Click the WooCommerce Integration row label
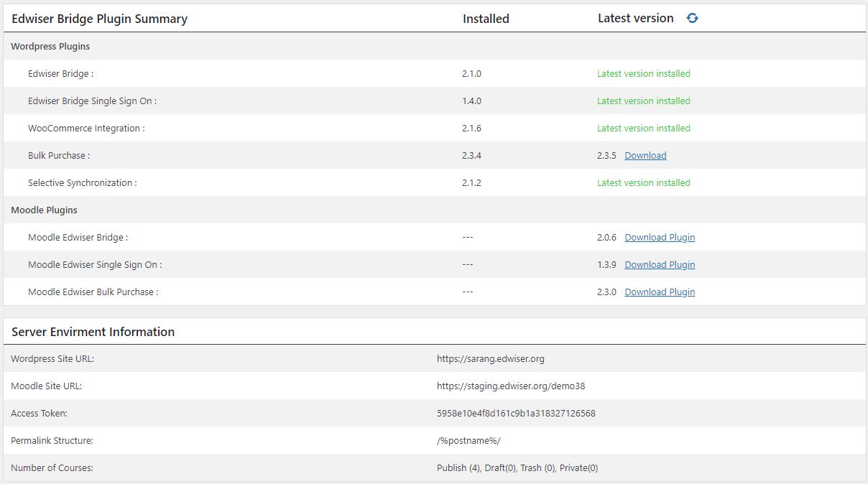The width and height of the screenshot is (868, 484). (x=86, y=129)
